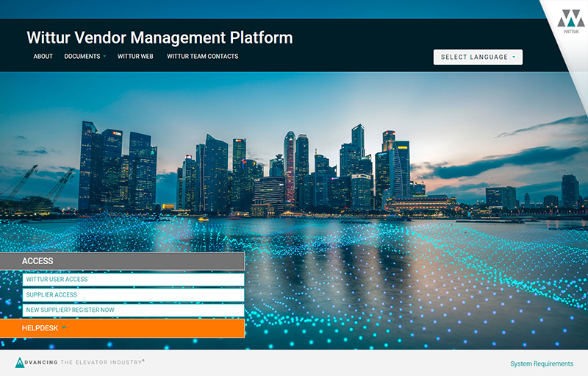Click the Wittur logo in top corner
The height and width of the screenshot is (376, 588).
point(571,21)
